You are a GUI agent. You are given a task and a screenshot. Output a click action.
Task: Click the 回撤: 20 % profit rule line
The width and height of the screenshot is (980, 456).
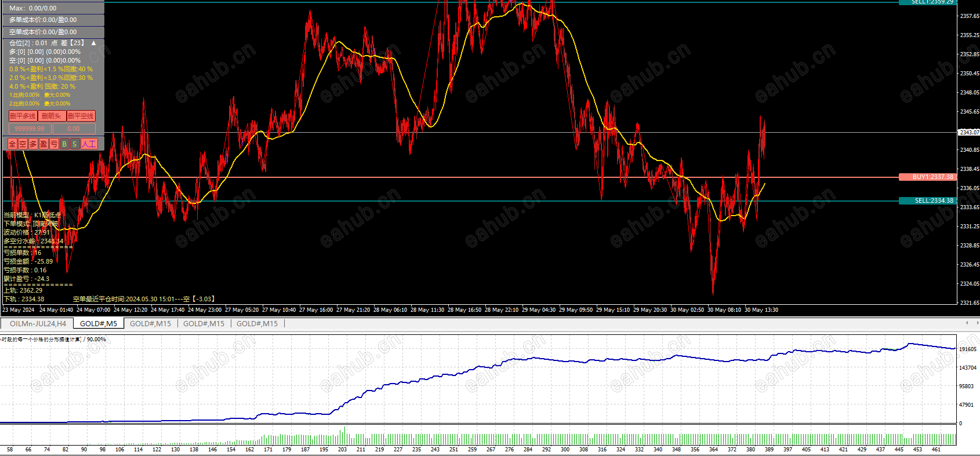click(x=42, y=86)
